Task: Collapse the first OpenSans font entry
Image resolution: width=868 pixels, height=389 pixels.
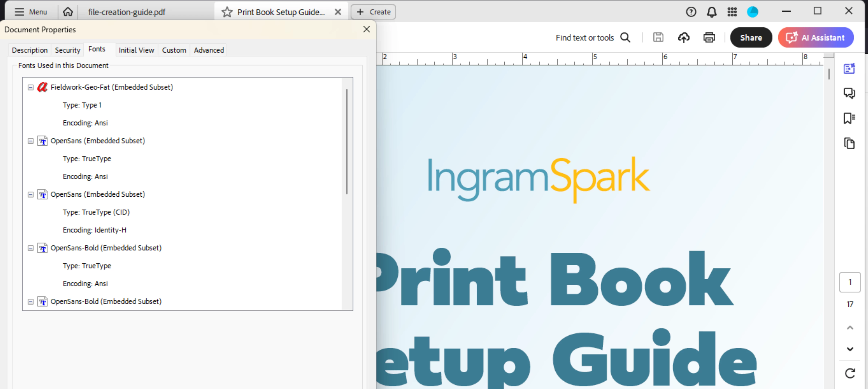Action: [30, 141]
